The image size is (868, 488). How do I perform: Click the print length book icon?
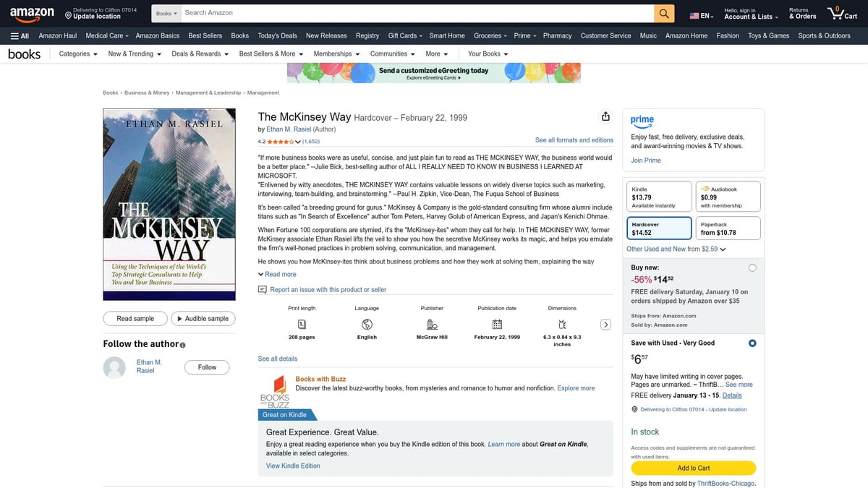click(302, 325)
